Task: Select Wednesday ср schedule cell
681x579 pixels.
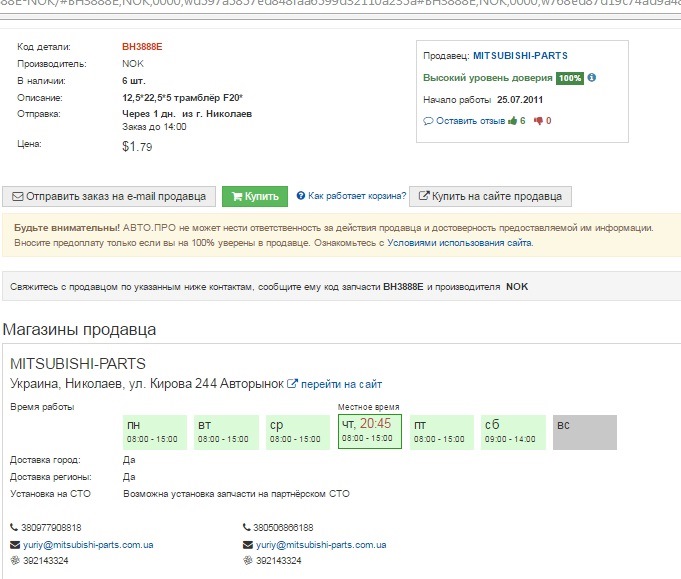Action: click(x=298, y=432)
